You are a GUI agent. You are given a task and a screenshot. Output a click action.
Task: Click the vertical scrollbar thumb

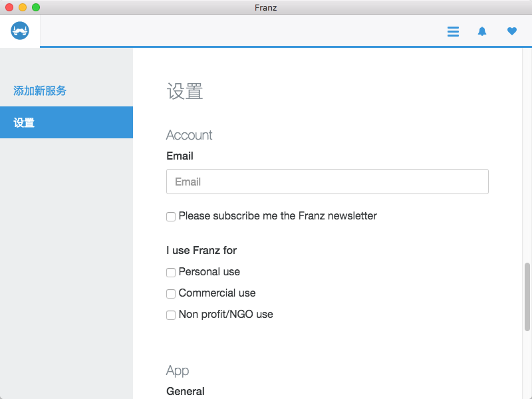527,297
